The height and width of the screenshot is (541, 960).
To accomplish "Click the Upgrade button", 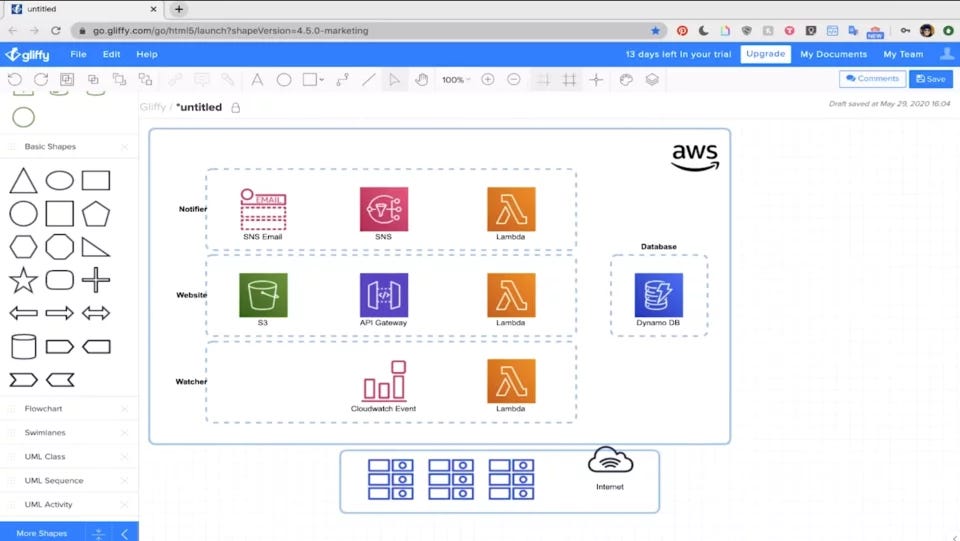I will click(765, 54).
